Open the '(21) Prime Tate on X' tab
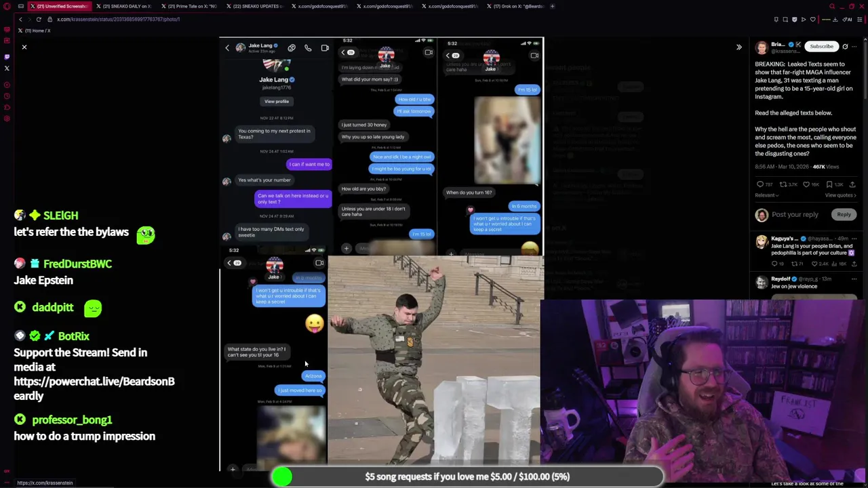The height and width of the screenshot is (488, 868). coord(190,6)
